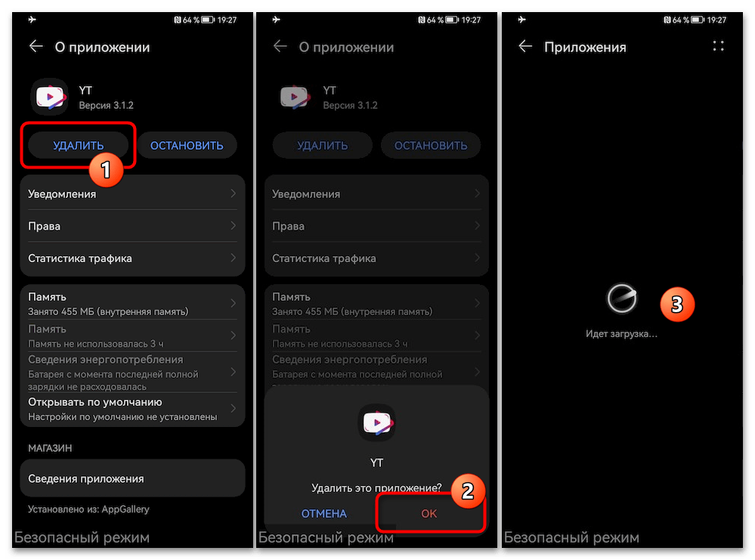
Task: Open Права permissions row in first screen
Action: (132, 226)
